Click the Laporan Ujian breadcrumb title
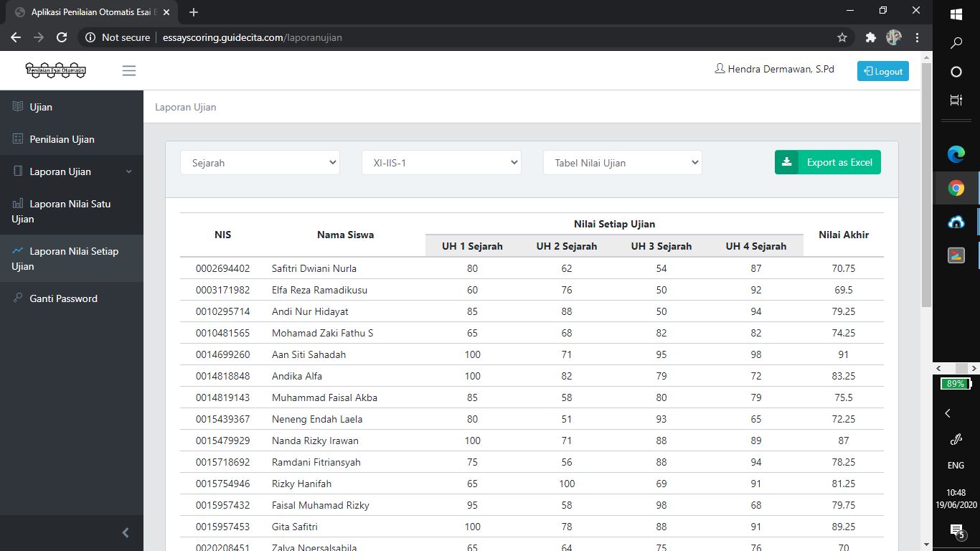Screen dimensions: 980x551 185,107
